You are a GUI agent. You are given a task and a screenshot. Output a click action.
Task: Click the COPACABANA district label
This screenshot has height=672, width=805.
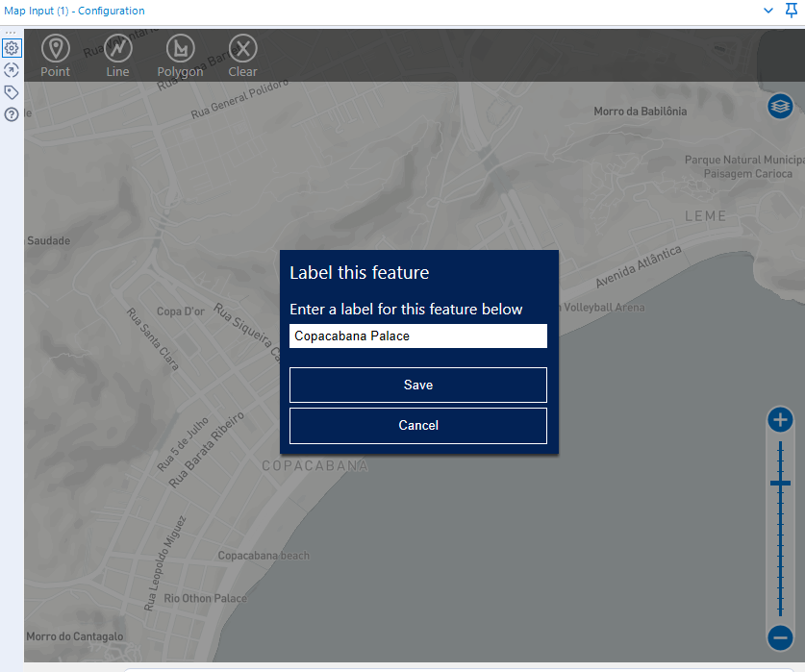pos(315,466)
